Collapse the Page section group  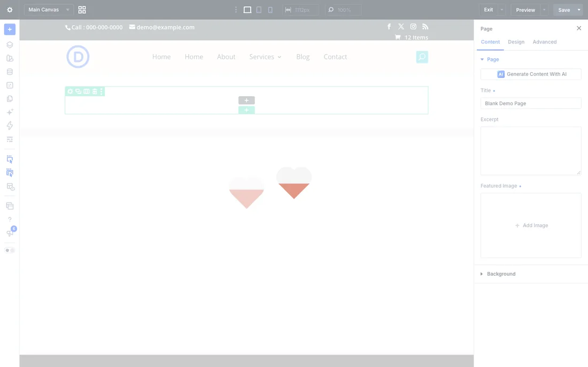click(x=490, y=59)
